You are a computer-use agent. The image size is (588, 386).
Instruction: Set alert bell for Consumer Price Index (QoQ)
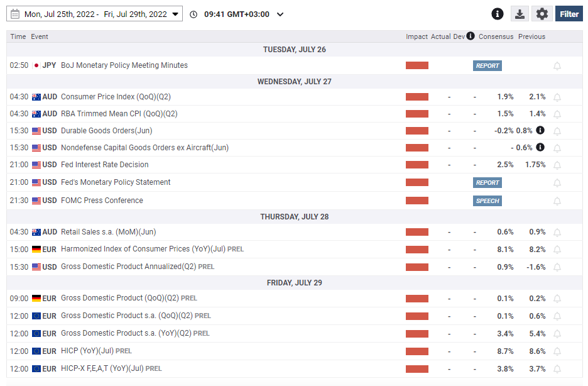557,97
